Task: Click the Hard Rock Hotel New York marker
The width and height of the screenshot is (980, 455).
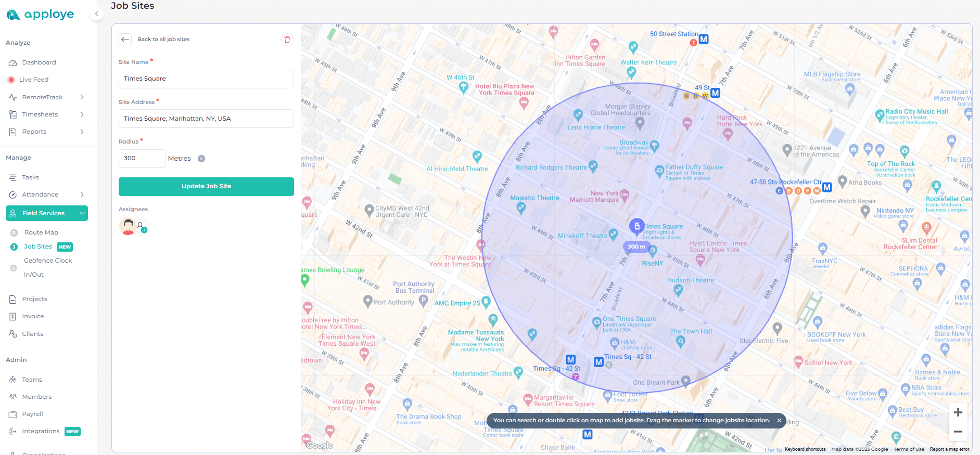Action: click(728, 134)
